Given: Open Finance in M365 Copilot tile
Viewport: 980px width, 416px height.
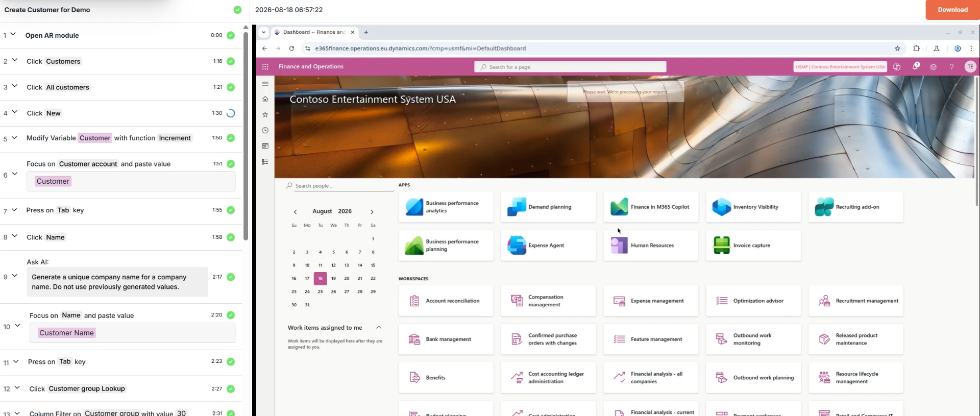Looking at the screenshot, I should pyautogui.click(x=651, y=207).
